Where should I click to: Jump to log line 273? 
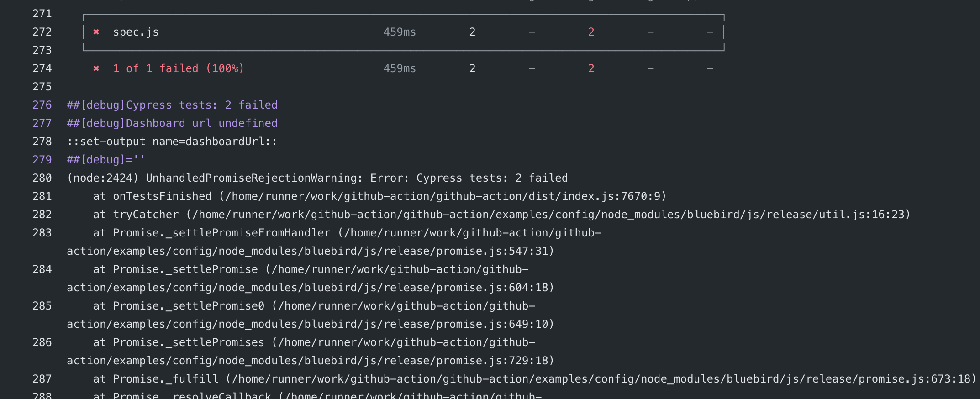pos(42,50)
